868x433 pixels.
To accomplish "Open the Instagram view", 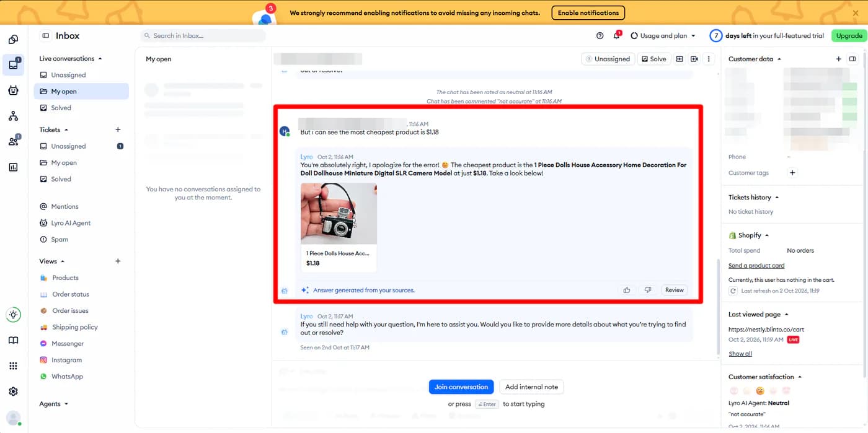I will tap(81, 360).
